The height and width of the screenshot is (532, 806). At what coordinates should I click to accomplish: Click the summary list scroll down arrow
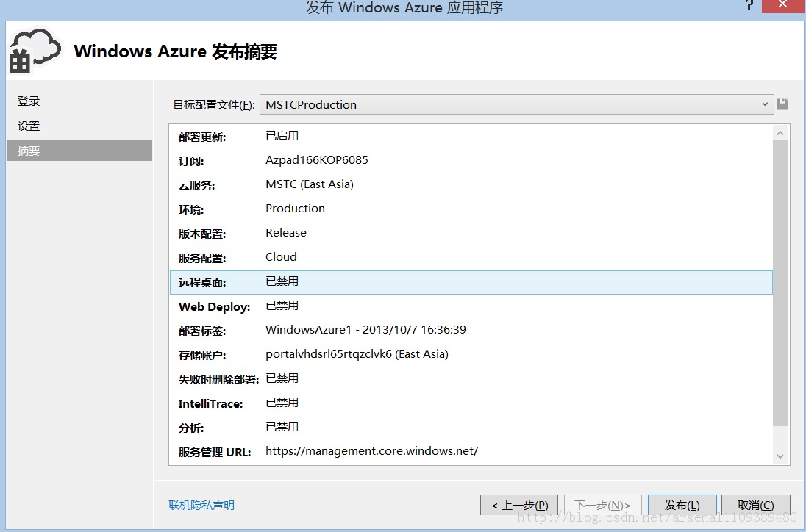click(x=780, y=456)
